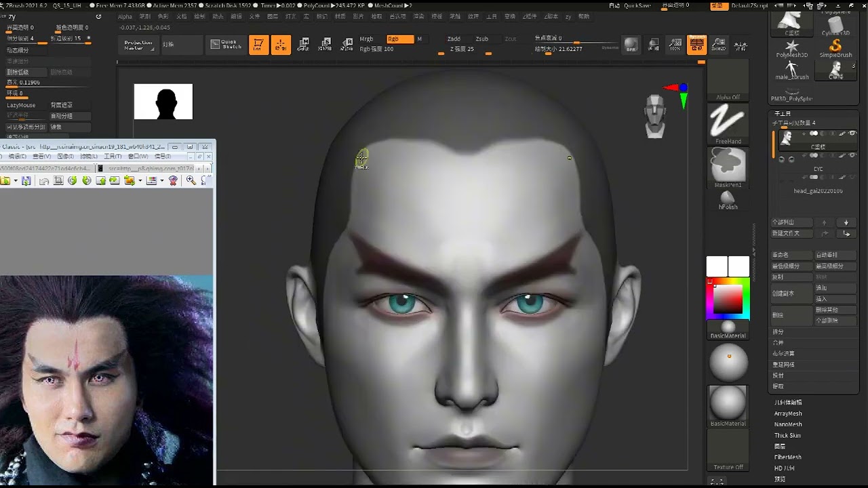Open the Alpha menu
This screenshot has width=868, height=488.
click(125, 16)
